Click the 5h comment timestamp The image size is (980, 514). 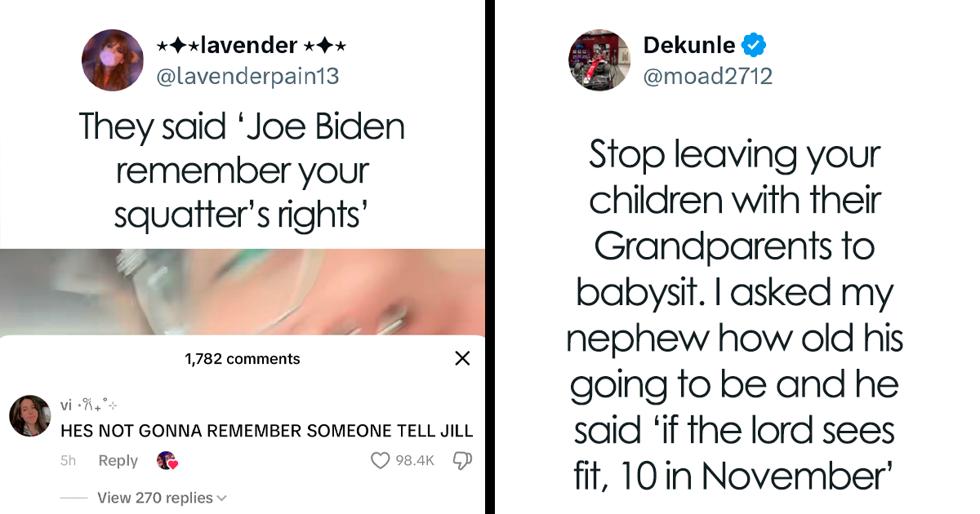(x=68, y=461)
